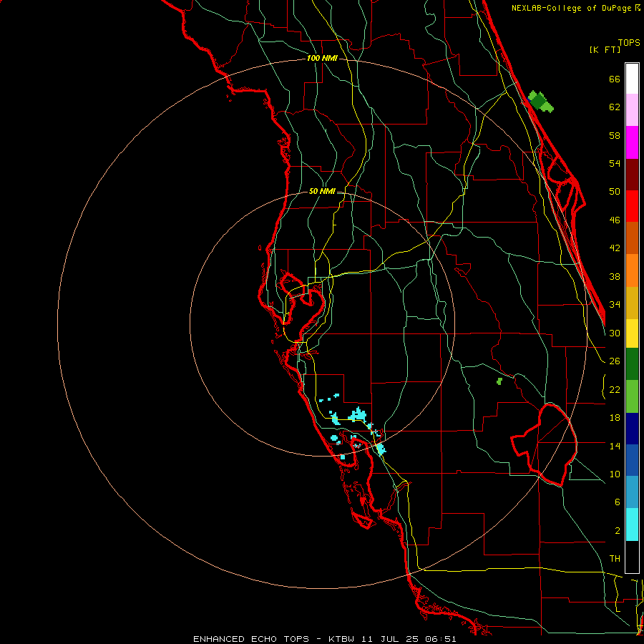Click the 34 legend value

(x=615, y=305)
